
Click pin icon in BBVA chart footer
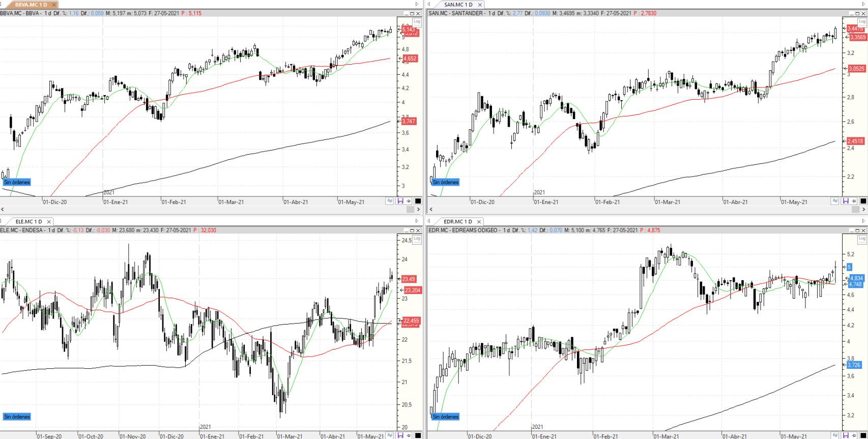pyautogui.click(x=409, y=201)
